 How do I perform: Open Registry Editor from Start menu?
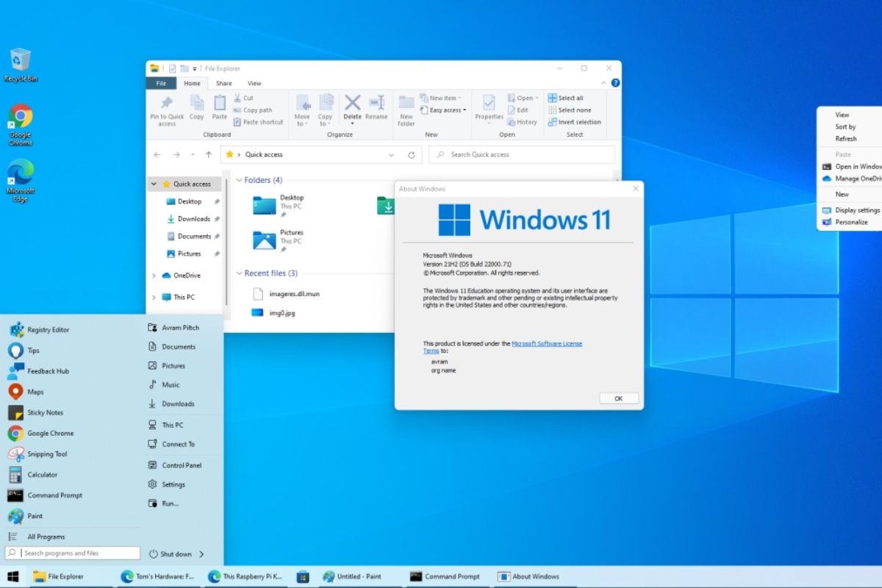[x=40, y=329]
